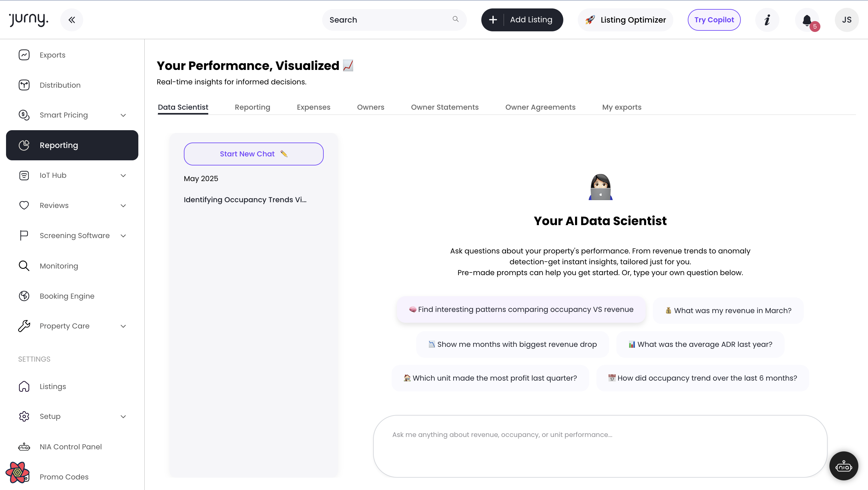Open Promo Codes from the sidebar
Screen dimensions: 868x490
[x=63, y=476]
